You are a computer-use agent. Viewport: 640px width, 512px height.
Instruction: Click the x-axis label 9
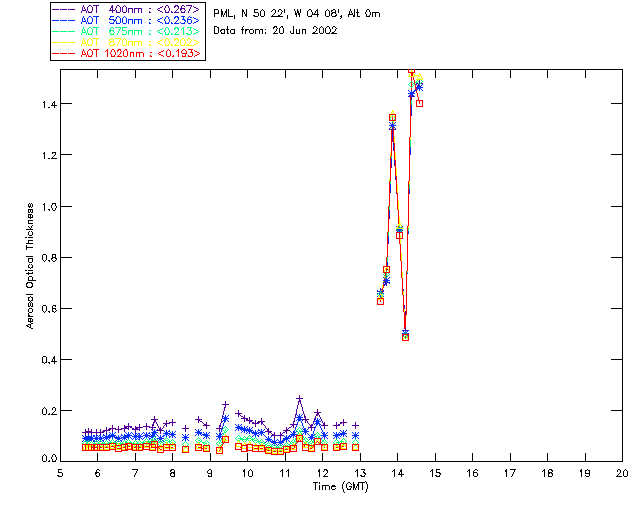(210, 473)
